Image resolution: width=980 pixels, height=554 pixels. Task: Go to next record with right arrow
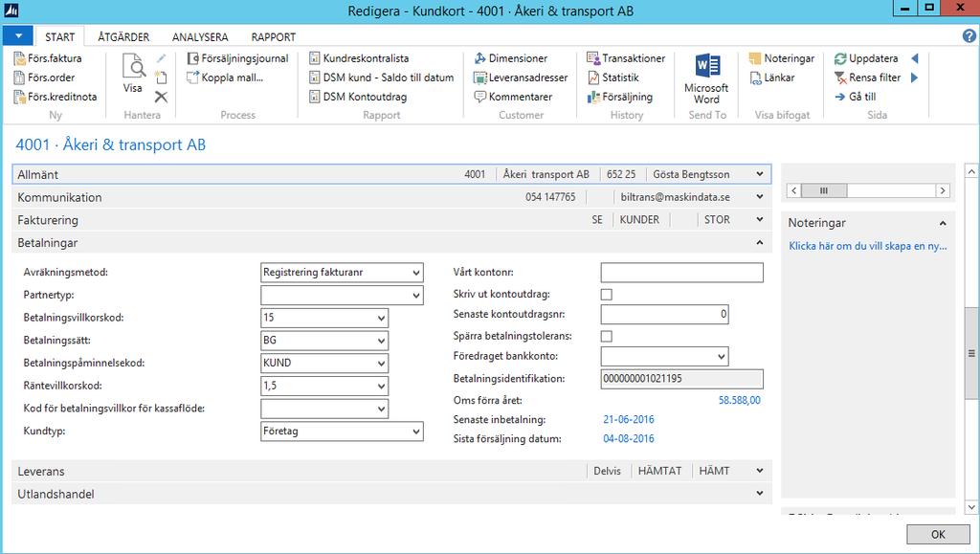pyautogui.click(x=914, y=78)
